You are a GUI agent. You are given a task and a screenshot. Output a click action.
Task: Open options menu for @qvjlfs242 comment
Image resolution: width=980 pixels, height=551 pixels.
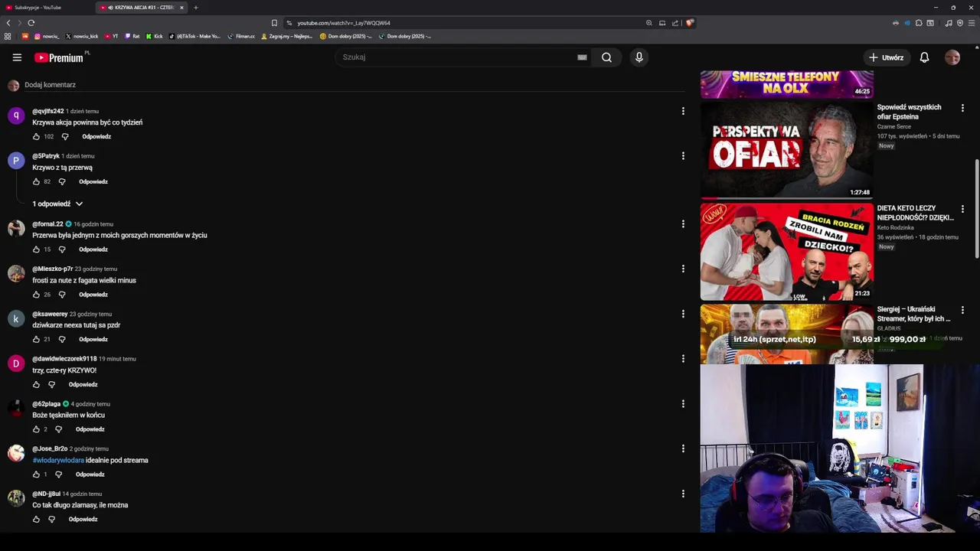[683, 111]
